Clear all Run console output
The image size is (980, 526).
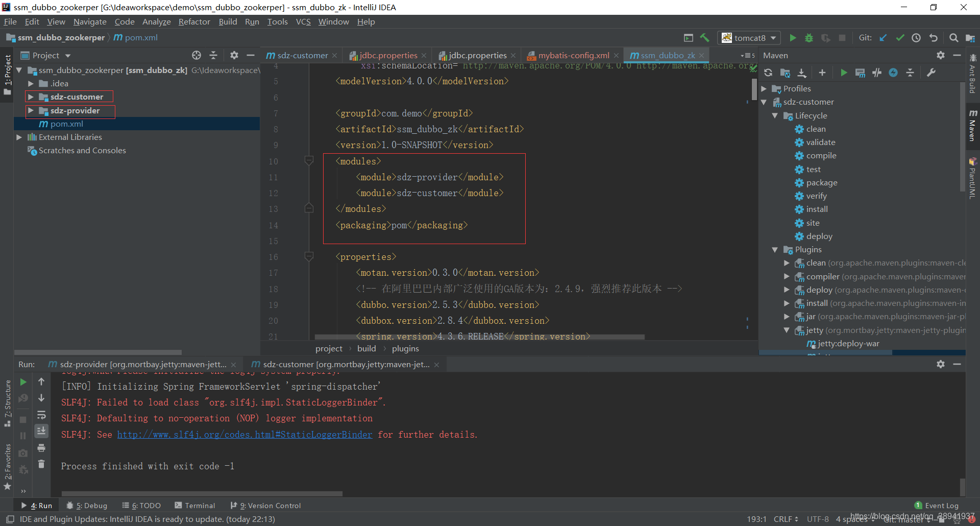(41, 464)
